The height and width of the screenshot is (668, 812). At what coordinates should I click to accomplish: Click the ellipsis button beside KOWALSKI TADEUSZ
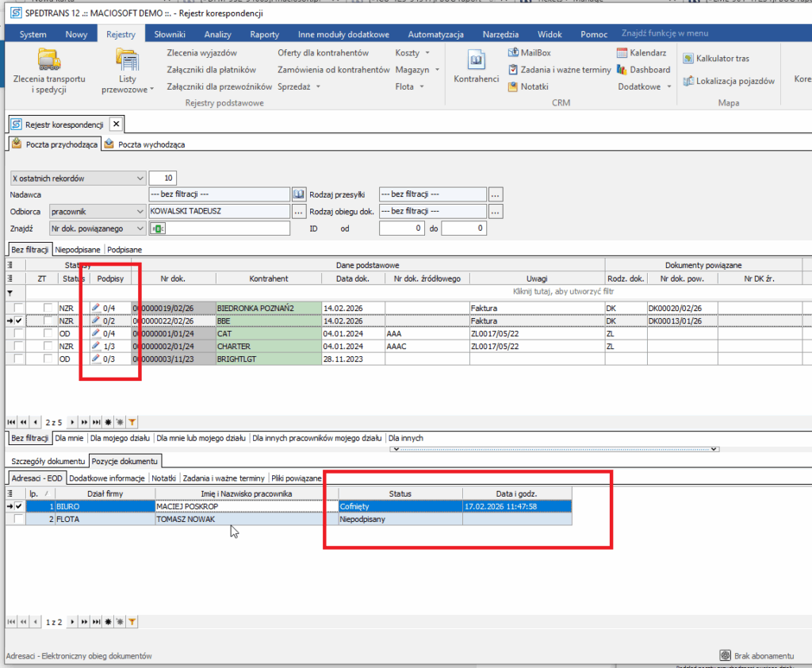299,212
